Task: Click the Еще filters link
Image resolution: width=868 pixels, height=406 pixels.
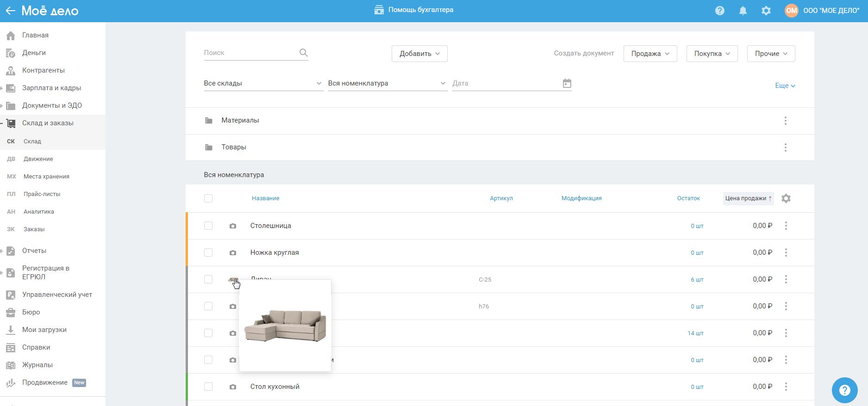Action: [785, 86]
